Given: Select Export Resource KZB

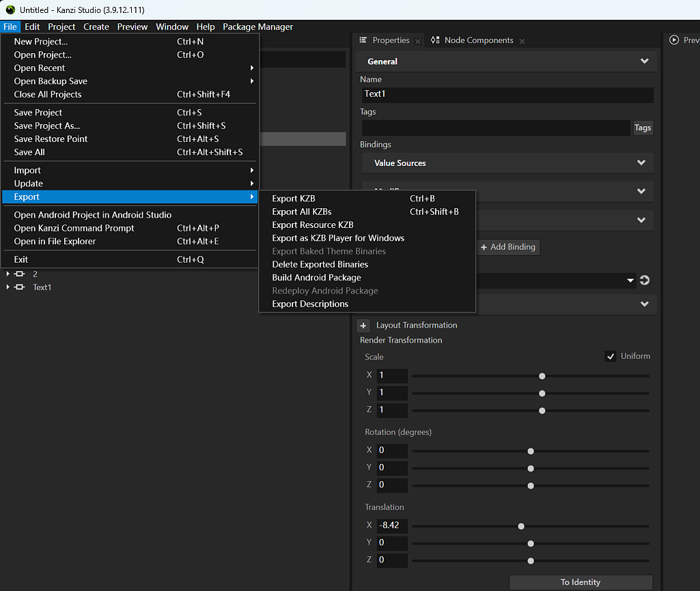Looking at the screenshot, I should 367,225.
